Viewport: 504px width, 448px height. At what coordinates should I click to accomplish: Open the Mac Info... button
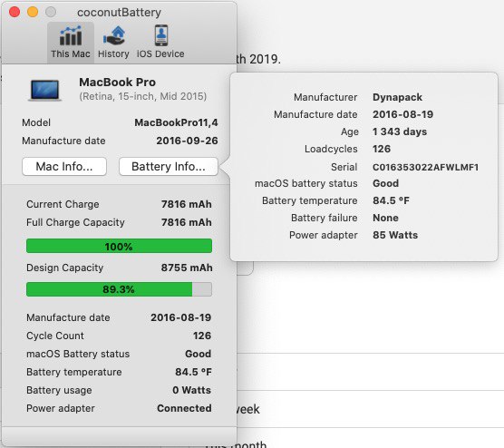[64, 167]
